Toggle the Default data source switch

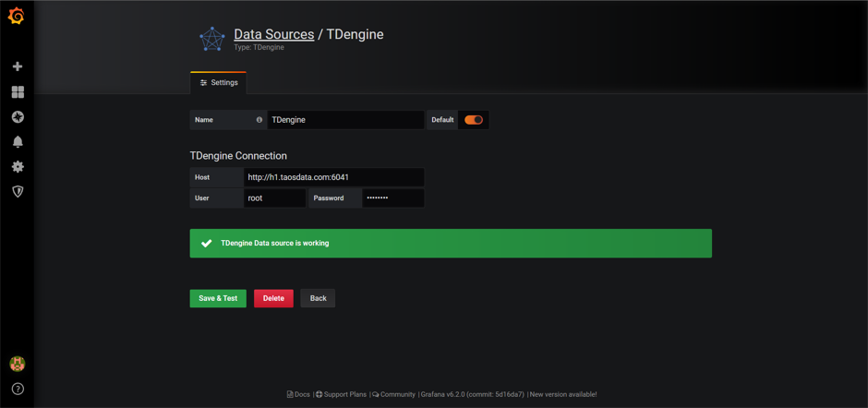(474, 120)
